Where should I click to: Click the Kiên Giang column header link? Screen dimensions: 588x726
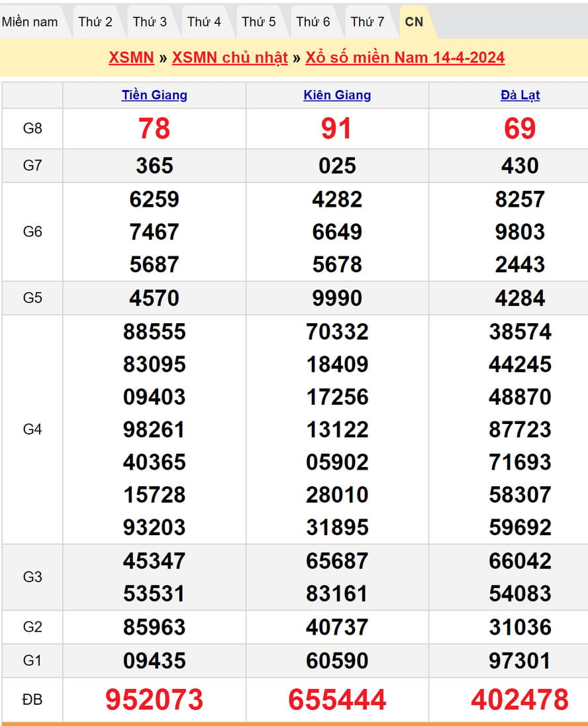[337, 95]
